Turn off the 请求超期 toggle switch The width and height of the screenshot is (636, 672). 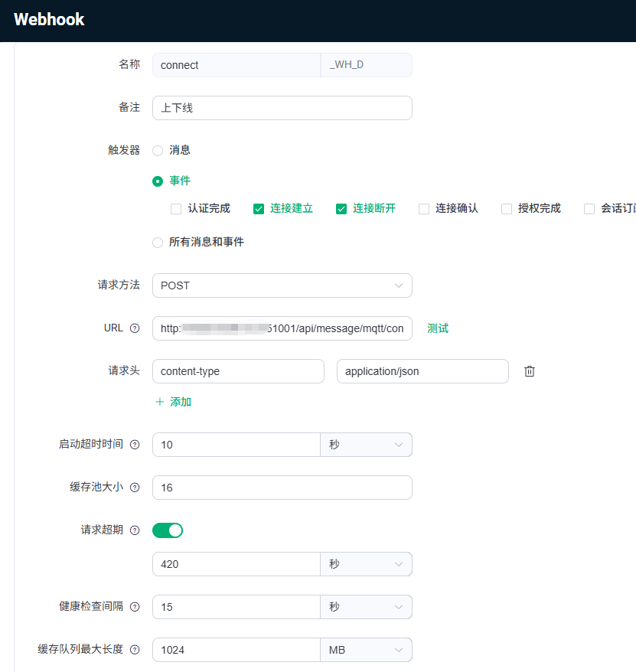click(x=168, y=530)
